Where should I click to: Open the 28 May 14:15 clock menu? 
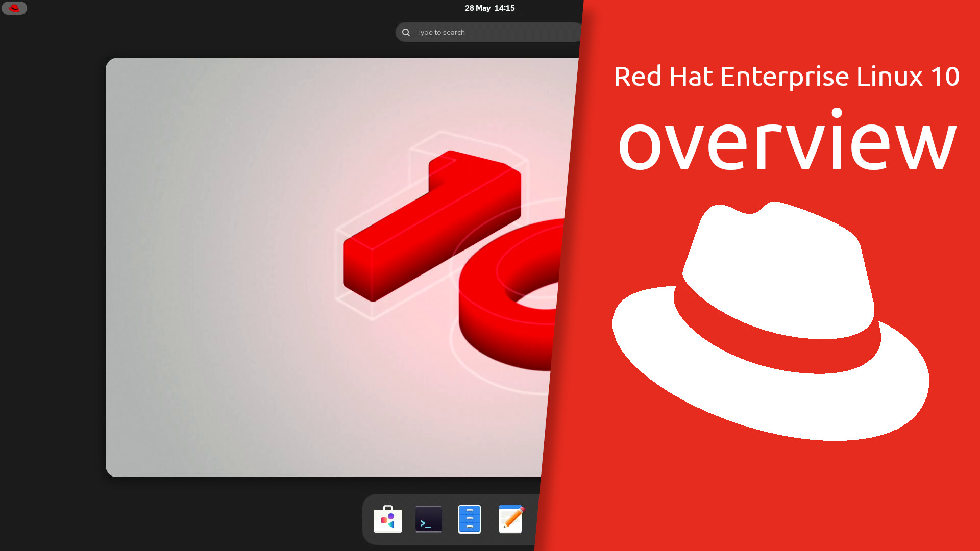pyautogui.click(x=489, y=8)
